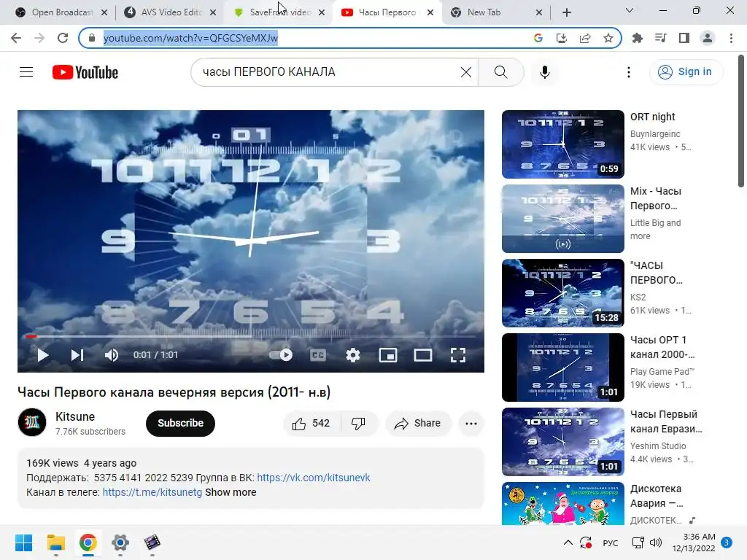Go back in browser history
Screen dimensions: 747x560
(16, 38)
